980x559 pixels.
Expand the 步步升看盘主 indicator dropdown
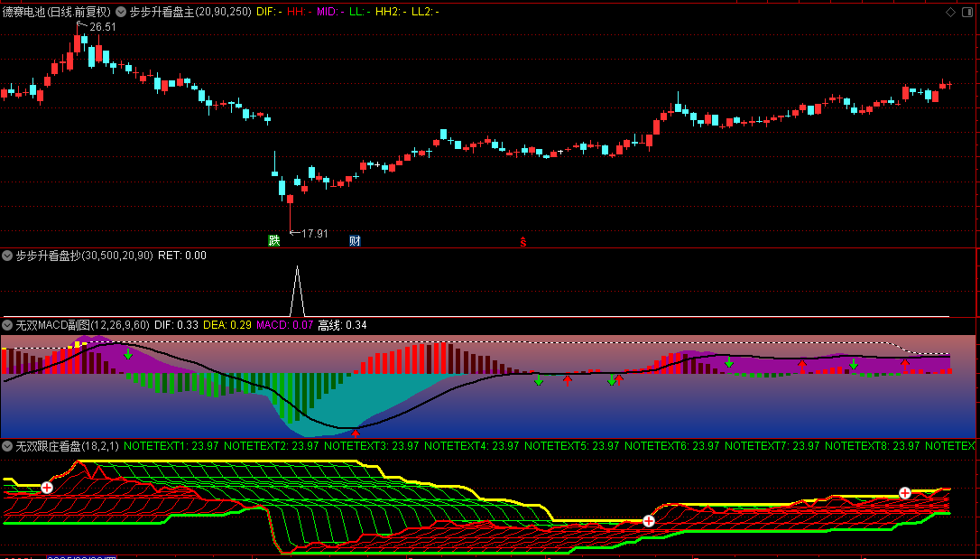click(121, 12)
